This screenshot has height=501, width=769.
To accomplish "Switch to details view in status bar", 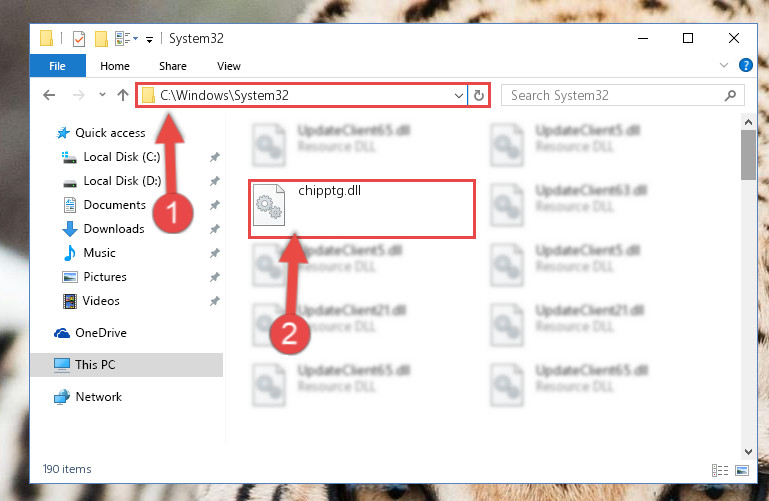I will coord(719,471).
